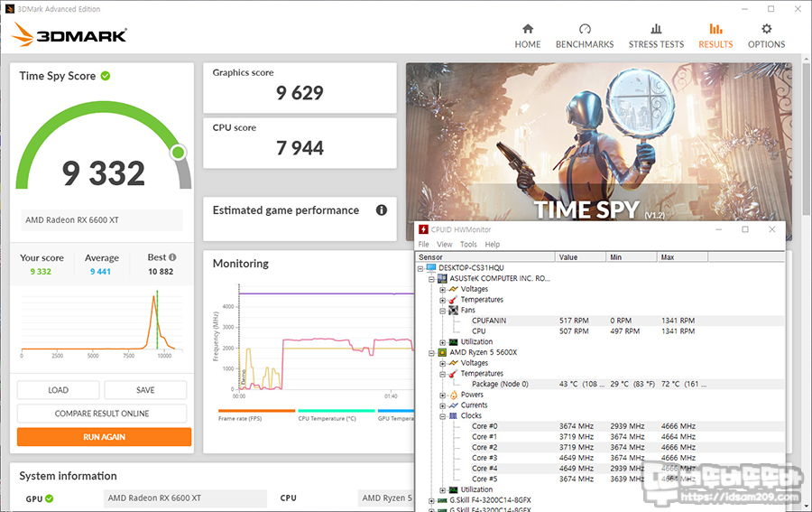Open the BENCHMARKS tab
Viewport: 812px width, 512px height.
[x=585, y=36]
